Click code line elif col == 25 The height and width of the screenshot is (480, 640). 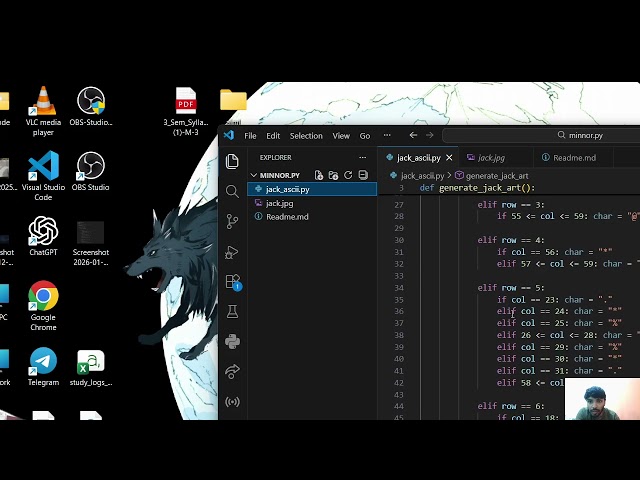coord(559,323)
